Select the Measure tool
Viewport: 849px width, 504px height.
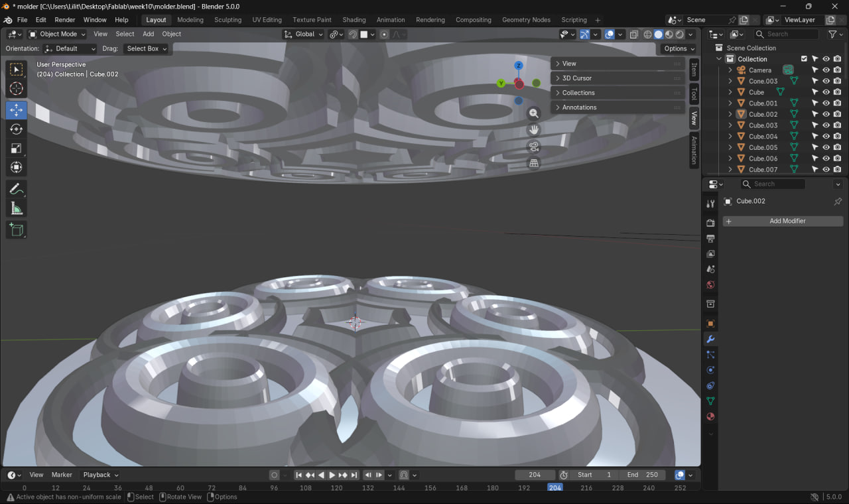[x=17, y=209]
